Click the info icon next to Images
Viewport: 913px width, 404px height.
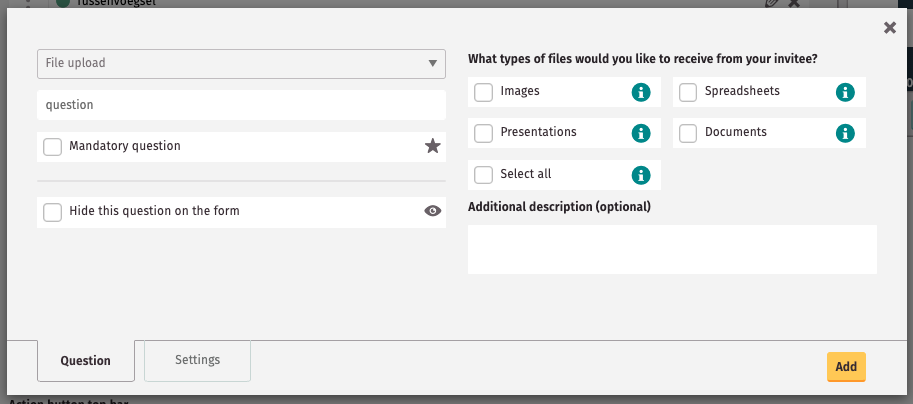tap(641, 92)
